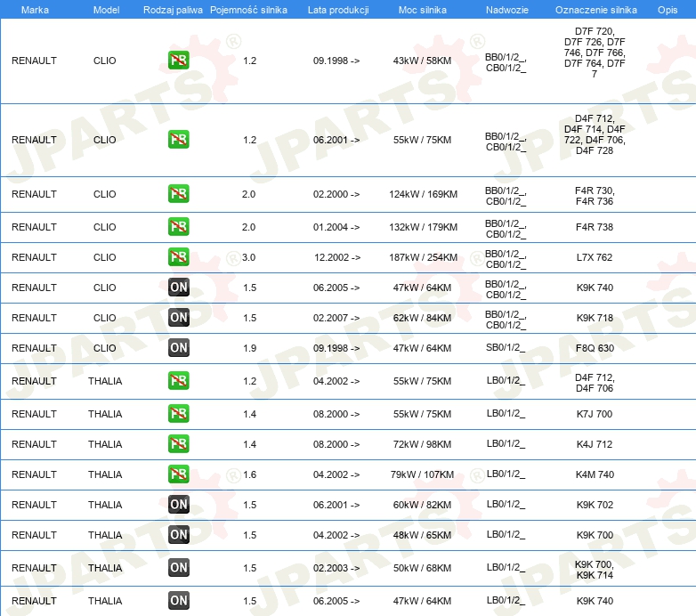Click the Marka column header
Screen dimensions: 696x616
(35, 10)
